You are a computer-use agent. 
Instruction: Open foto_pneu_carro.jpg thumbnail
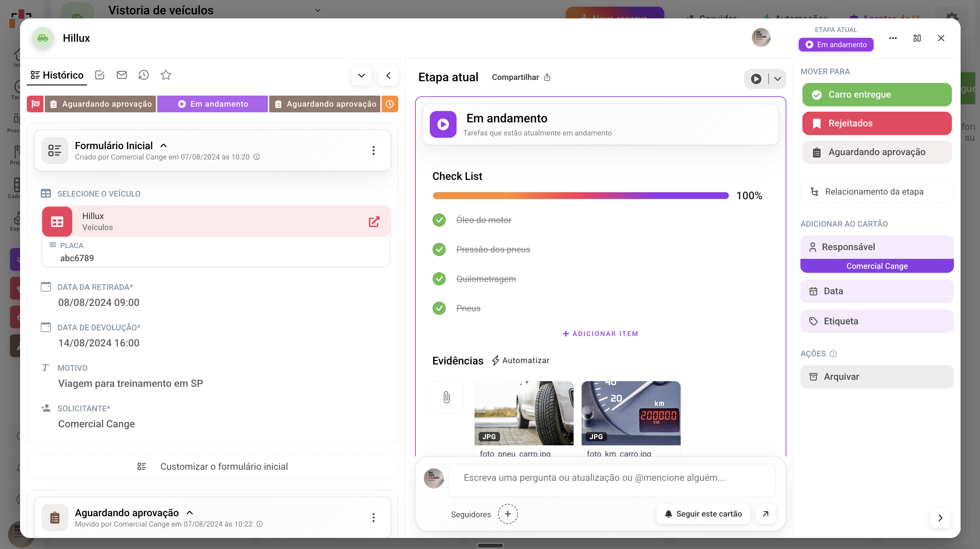coord(524,413)
